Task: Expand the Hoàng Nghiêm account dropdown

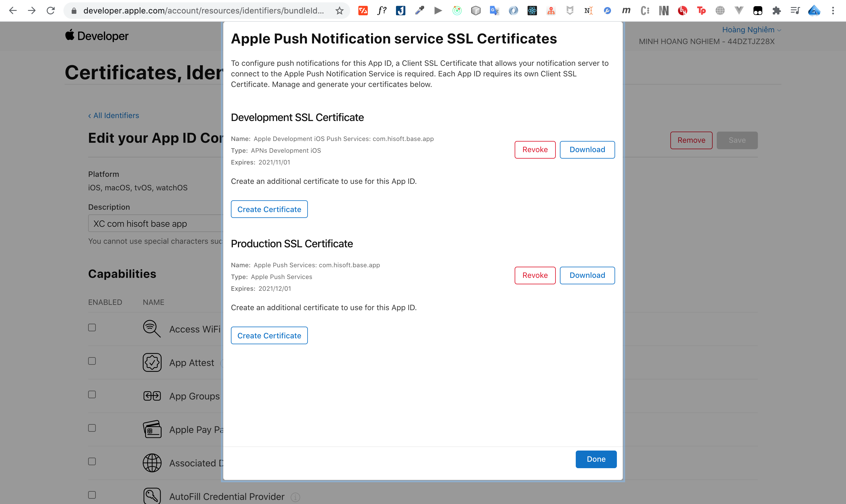Action: pos(751,30)
